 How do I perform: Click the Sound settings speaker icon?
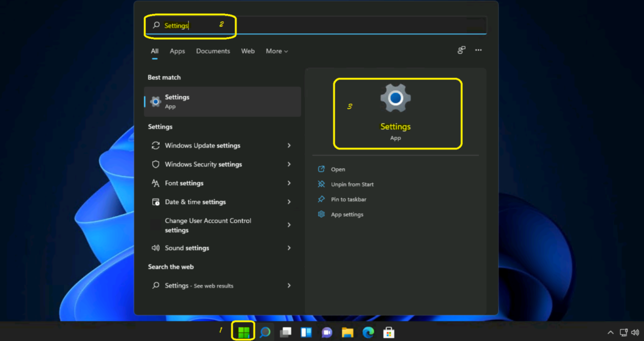tap(156, 248)
